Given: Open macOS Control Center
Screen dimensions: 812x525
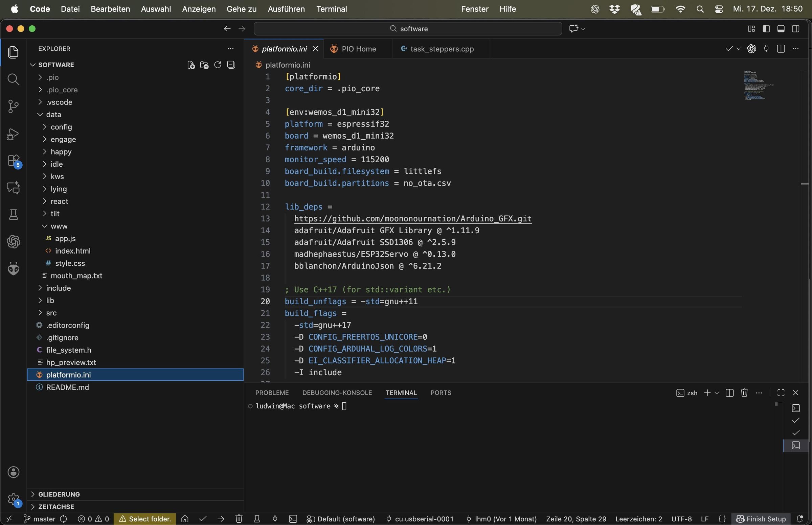Looking at the screenshot, I should click(719, 9).
